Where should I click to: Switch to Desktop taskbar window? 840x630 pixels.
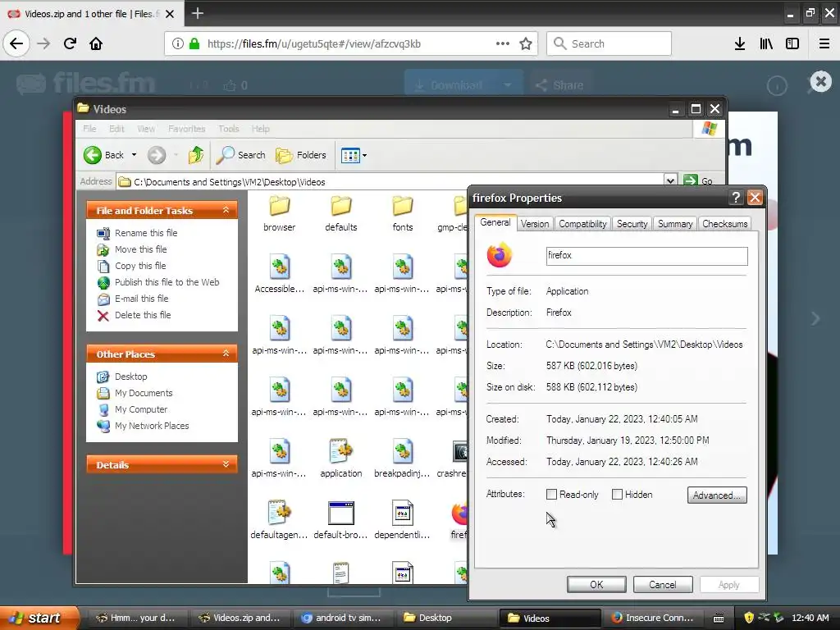[447, 618]
